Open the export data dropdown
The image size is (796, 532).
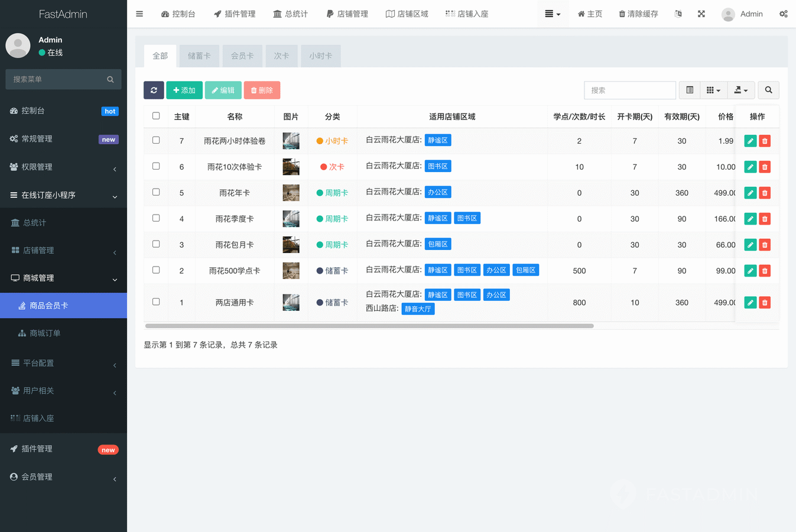pyautogui.click(x=740, y=90)
